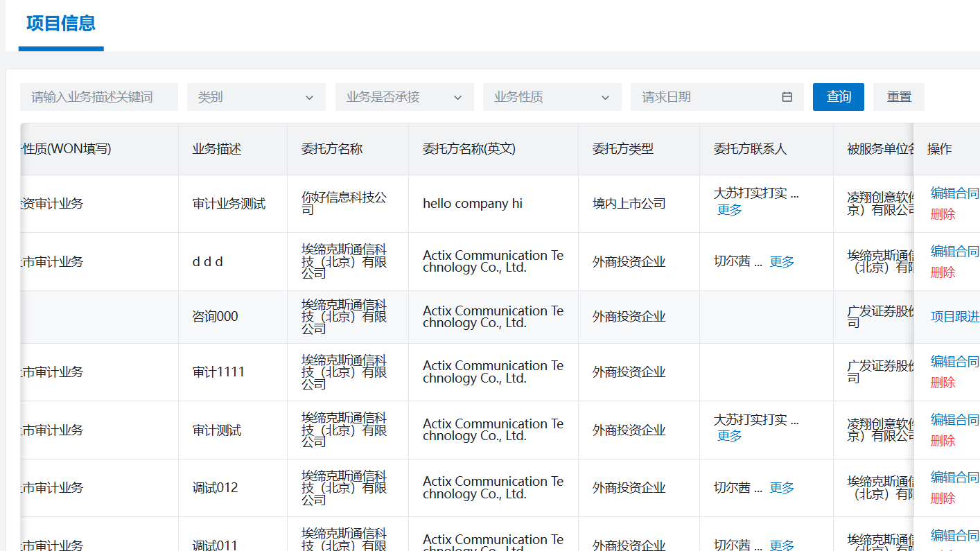The height and width of the screenshot is (551, 980).
Task: Open 项目跟进 for 咨询000 row
Action: [x=954, y=317]
